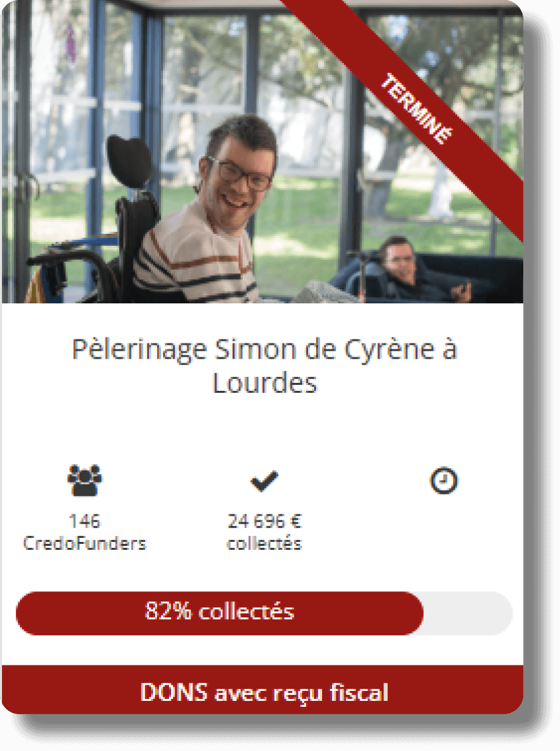Viewport: 560px width, 751px height.
Task: Click the 82% collectés progress text
Action: pos(219,611)
